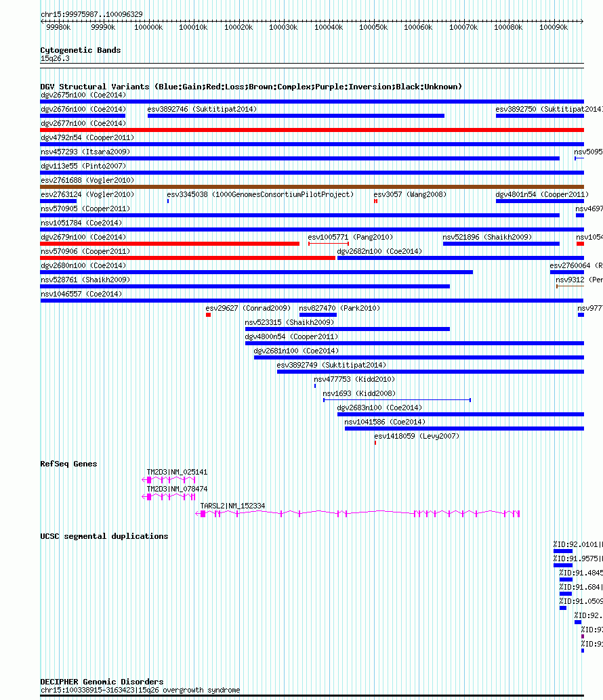603x700 pixels.
Task: Click the esv1005771 red span line
Action: pyautogui.click(x=329, y=244)
